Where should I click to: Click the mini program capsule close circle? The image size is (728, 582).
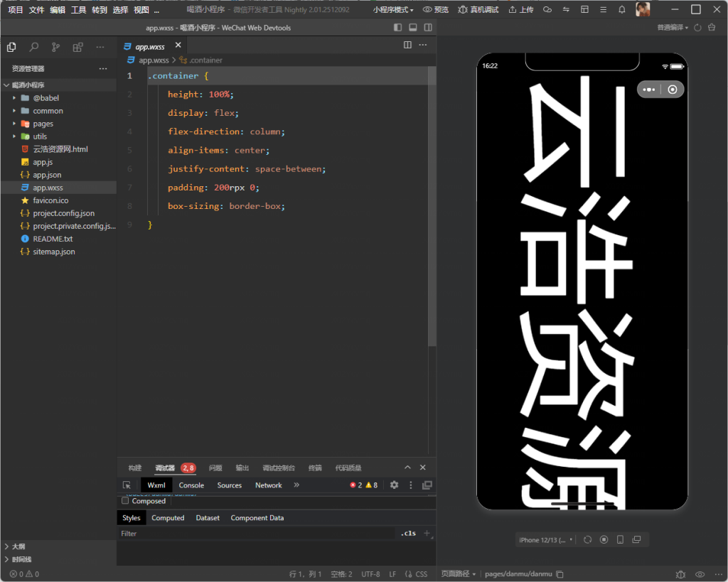pyautogui.click(x=673, y=90)
